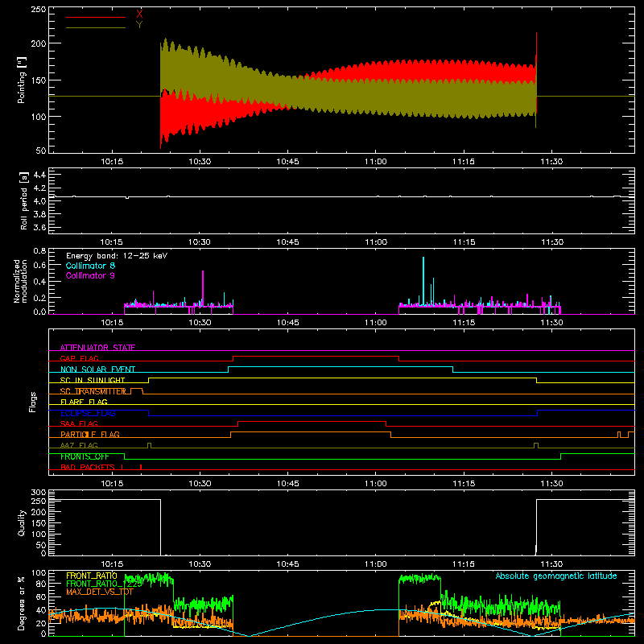Click the 'Absolute geomagnetic latitude' label
The image size is (644, 644).
(556, 576)
